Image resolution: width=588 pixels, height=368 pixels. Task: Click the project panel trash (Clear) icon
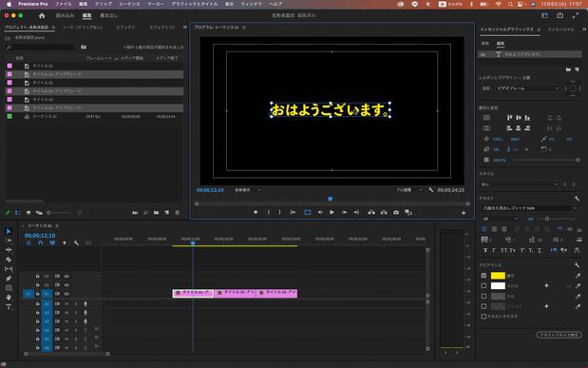pos(178,213)
